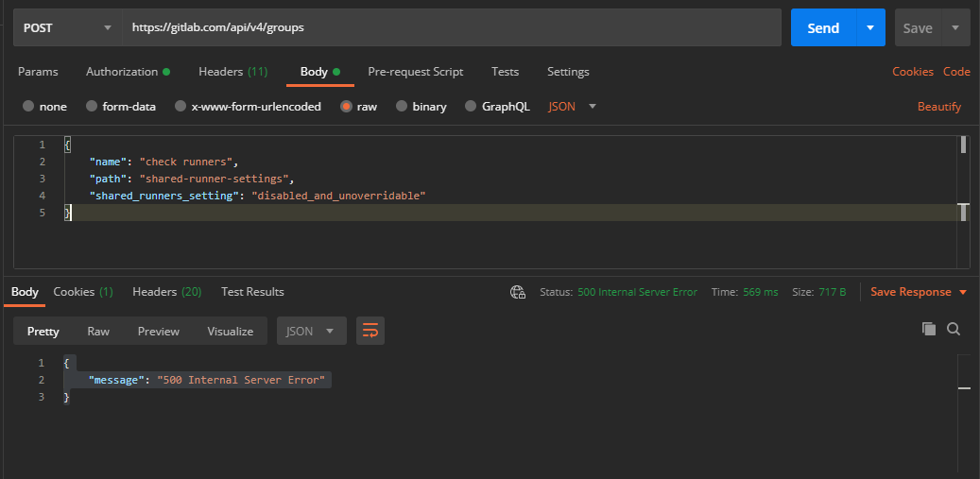The height and width of the screenshot is (479, 980).
Task: Expand the Save Response dropdown
Action: pyautogui.click(x=963, y=292)
